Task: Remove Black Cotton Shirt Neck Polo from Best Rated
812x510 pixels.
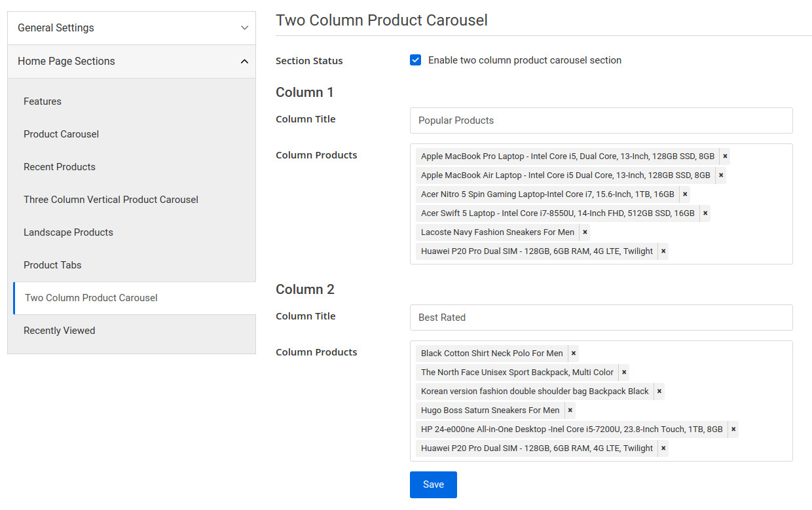Action: 573,353
